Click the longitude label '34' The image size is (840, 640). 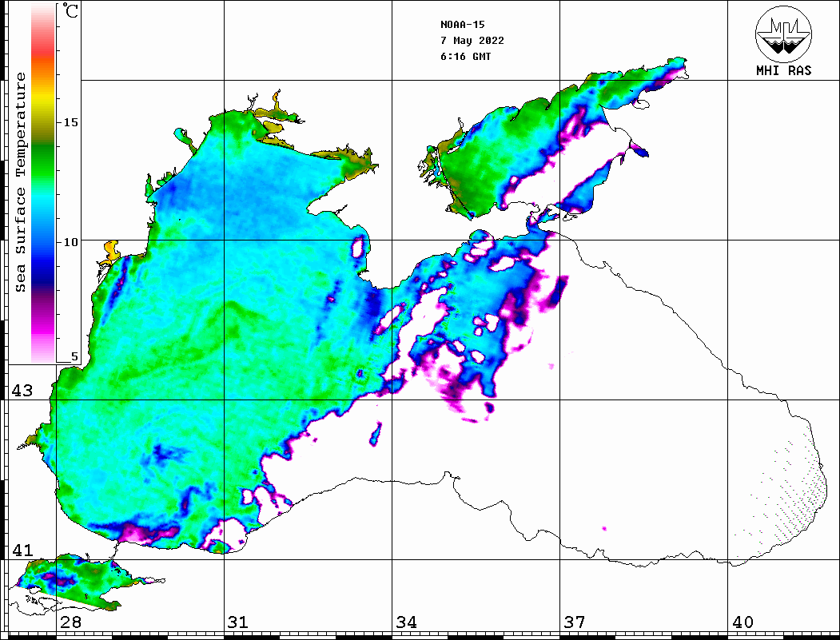[x=406, y=622]
